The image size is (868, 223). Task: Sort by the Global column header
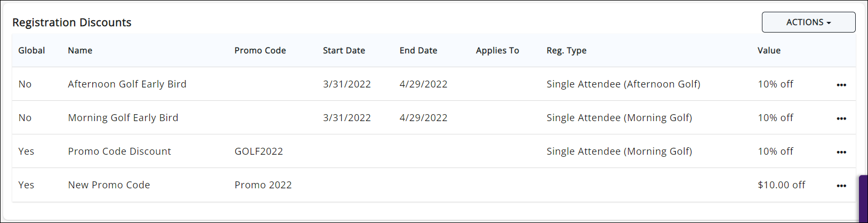tap(31, 51)
